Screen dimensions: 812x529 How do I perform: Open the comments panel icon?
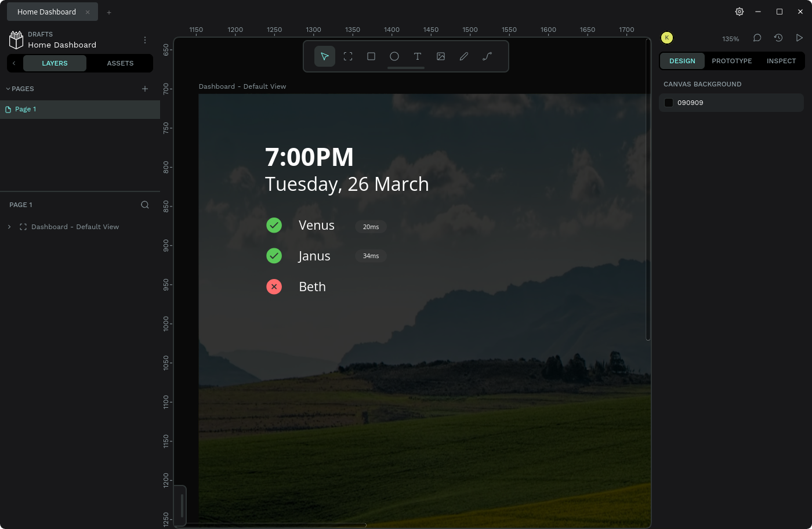pyautogui.click(x=757, y=38)
